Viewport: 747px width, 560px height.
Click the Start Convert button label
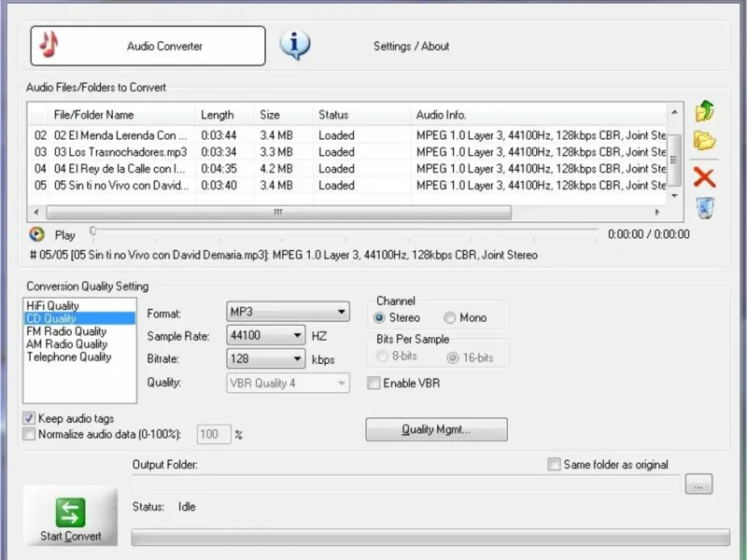pos(71,536)
